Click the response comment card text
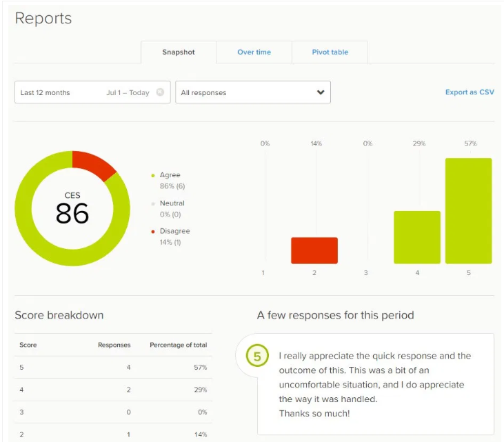Screen dimensions: 504x442 (375, 384)
